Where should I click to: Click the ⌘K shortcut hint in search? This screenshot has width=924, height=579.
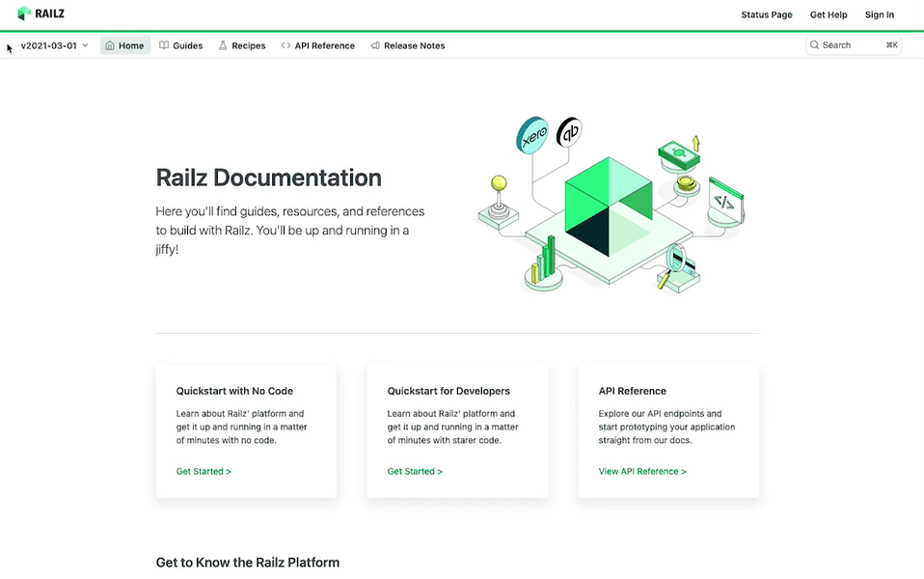point(891,44)
